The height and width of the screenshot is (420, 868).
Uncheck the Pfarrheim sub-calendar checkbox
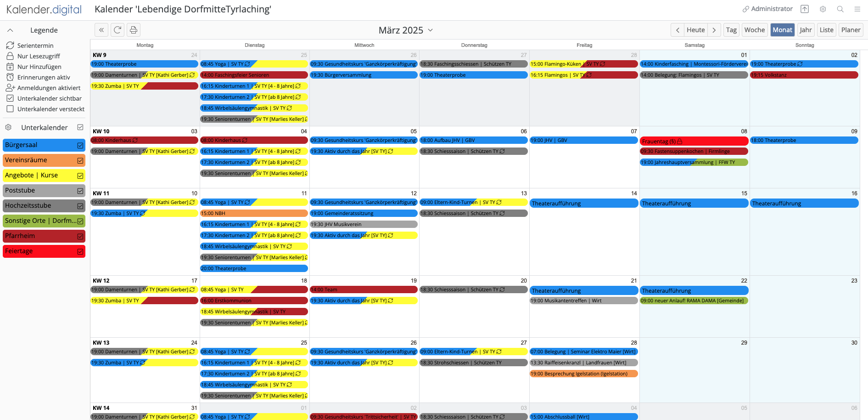[80, 236]
